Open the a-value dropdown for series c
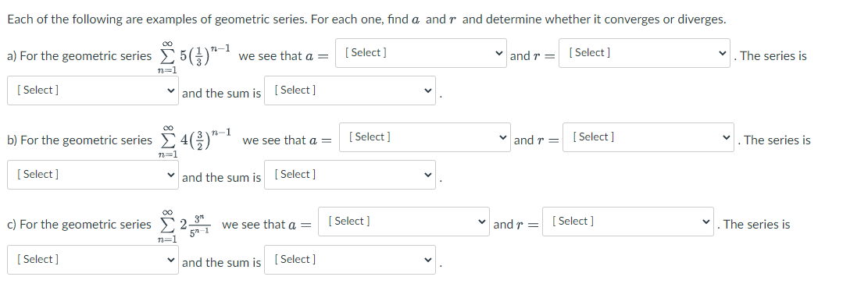Image resolution: width=868 pixels, height=298 pixels. pos(404,222)
